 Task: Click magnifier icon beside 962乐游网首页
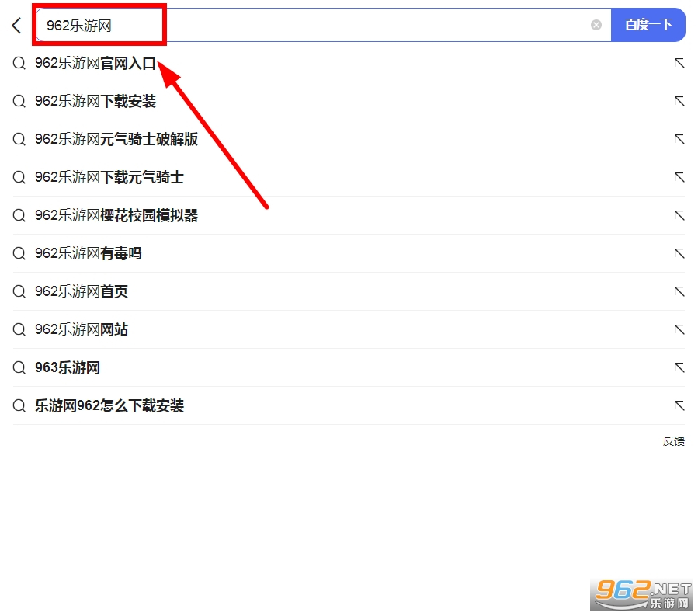(x=19, y=292)
